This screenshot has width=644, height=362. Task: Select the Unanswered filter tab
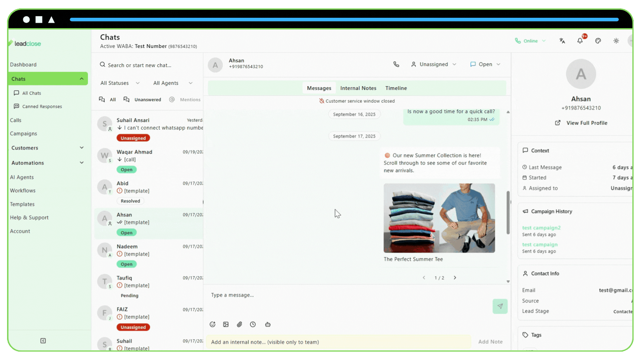point(142,100)
